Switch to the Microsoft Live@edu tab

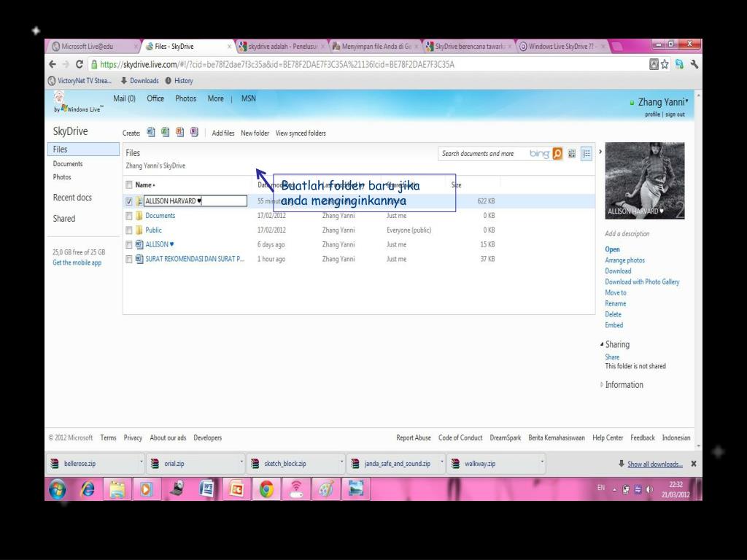click(x=93, y=46)
